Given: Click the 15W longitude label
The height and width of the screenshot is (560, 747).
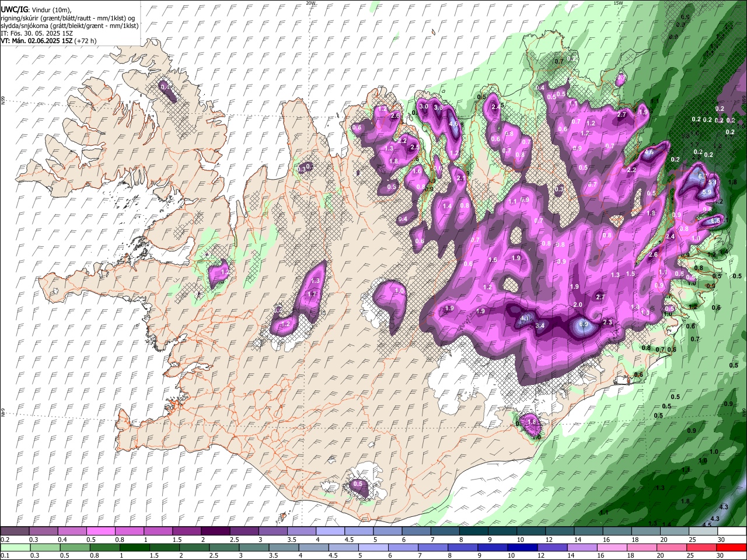Looking at the screenshot, I should [x=618, y=3].
